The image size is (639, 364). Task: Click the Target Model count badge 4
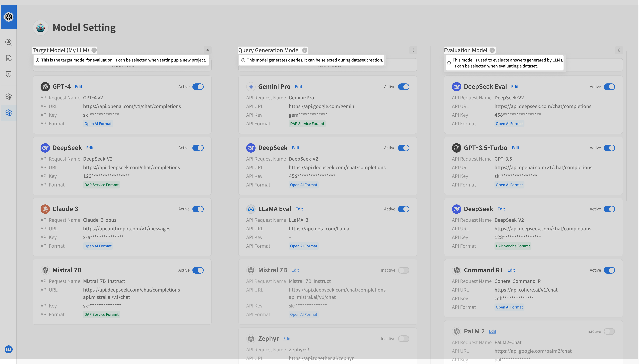(x=207, y=50)
